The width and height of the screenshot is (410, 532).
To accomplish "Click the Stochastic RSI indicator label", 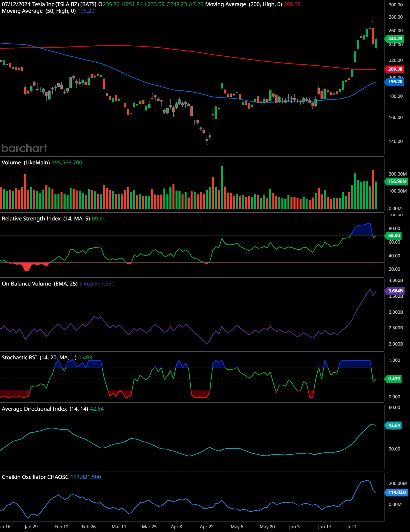I will 39,357.
